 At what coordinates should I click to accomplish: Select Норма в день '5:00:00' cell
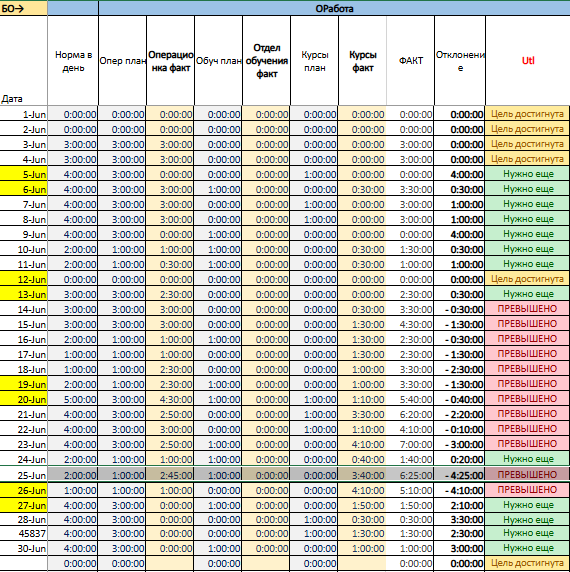pyautogui.click(x=73, y=399)
